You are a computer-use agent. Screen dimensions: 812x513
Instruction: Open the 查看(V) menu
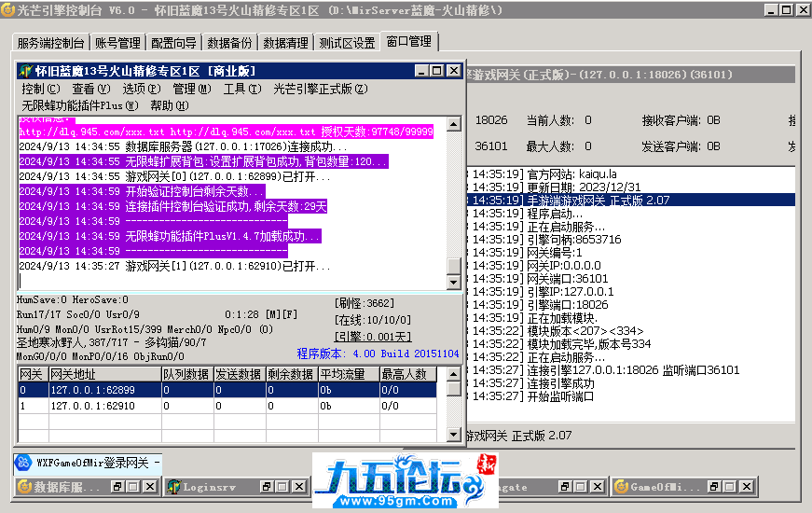(91, 90)
